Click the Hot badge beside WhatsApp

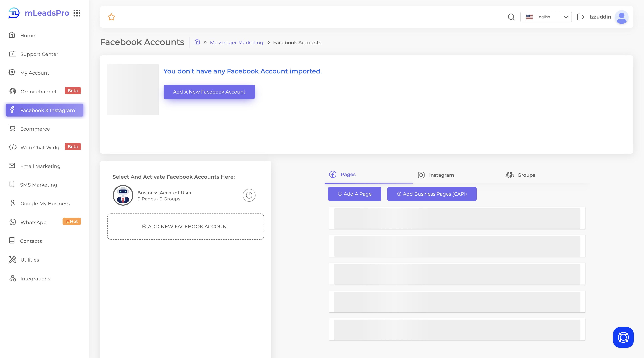point(72,221)
